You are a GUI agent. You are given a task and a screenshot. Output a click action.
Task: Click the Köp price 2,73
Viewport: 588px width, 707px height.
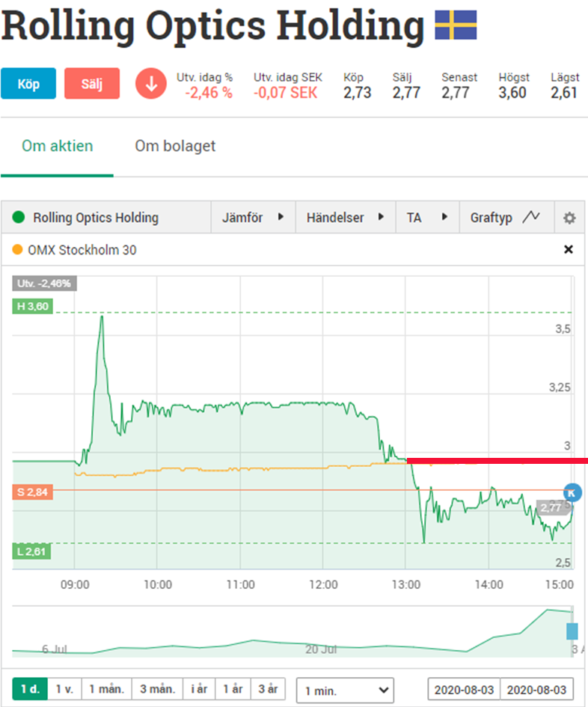tap(357, 93)
